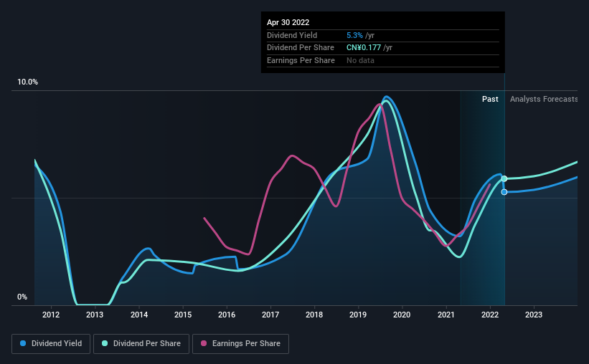Click the 2015 x-axis label
The image size is (589, 364).
pyautogui.click(x=183, y=315)
